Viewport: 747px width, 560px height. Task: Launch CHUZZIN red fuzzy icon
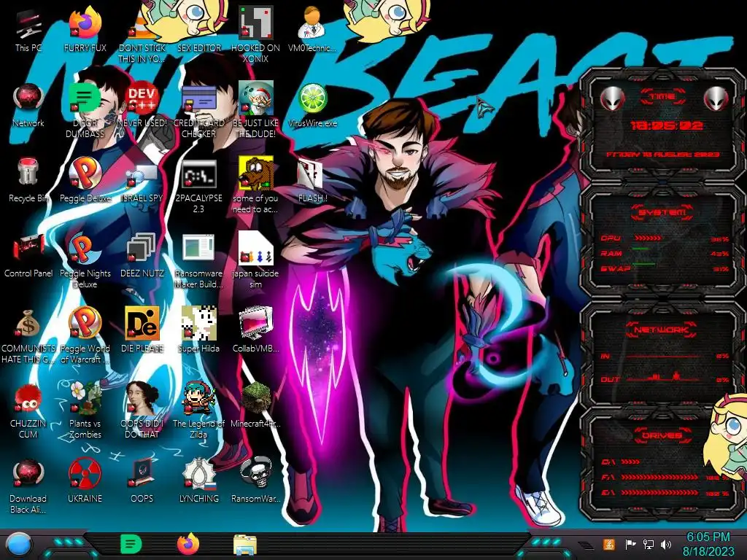28,398
